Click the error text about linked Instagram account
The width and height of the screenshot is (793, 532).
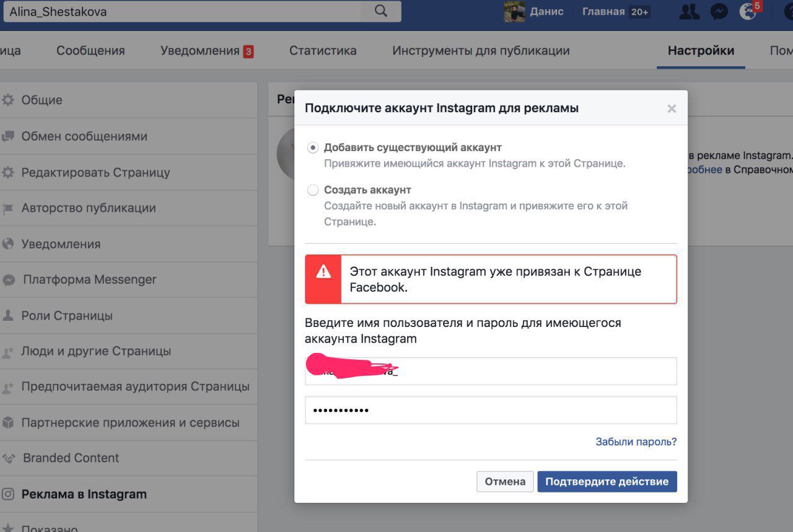496,279
